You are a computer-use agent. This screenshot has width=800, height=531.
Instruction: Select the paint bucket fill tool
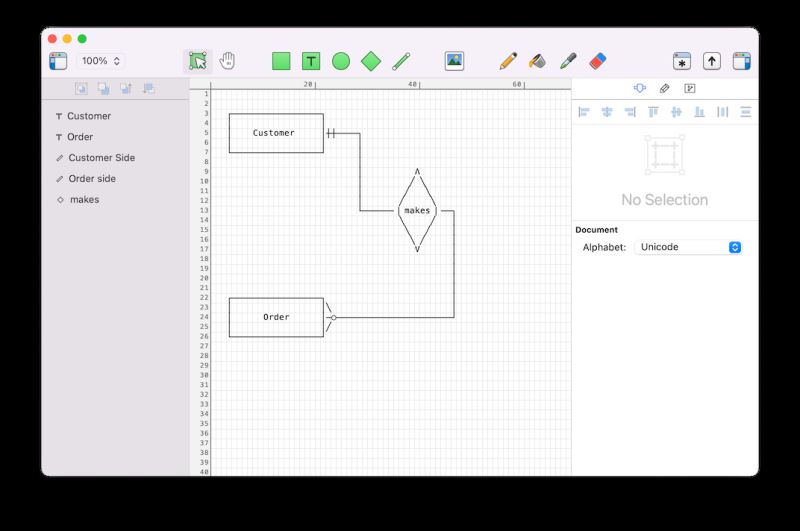click(x=537, y=61)
